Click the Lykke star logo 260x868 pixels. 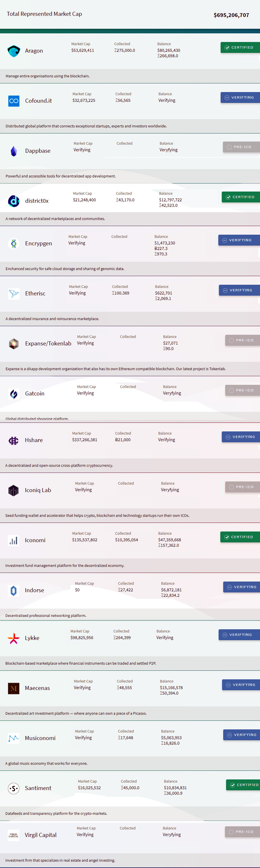point(13,638)
